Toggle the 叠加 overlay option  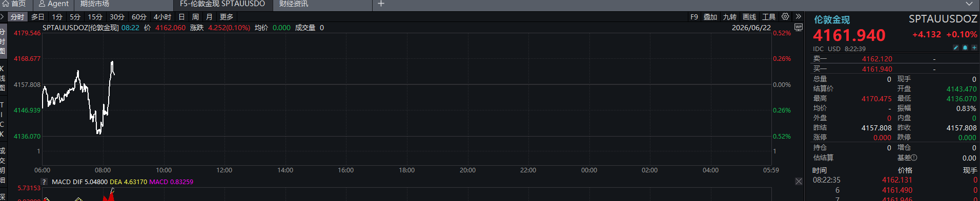[710, 17]
